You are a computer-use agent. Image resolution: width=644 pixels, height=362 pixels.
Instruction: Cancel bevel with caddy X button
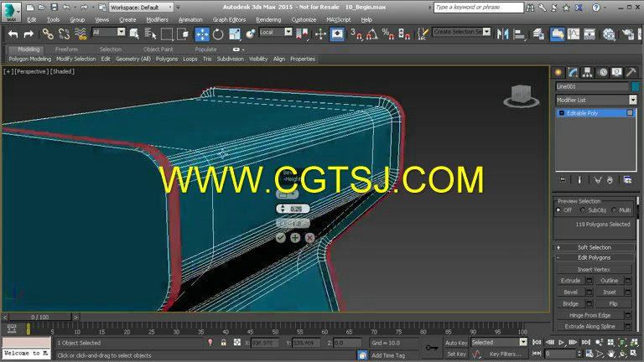pos(310,238)
